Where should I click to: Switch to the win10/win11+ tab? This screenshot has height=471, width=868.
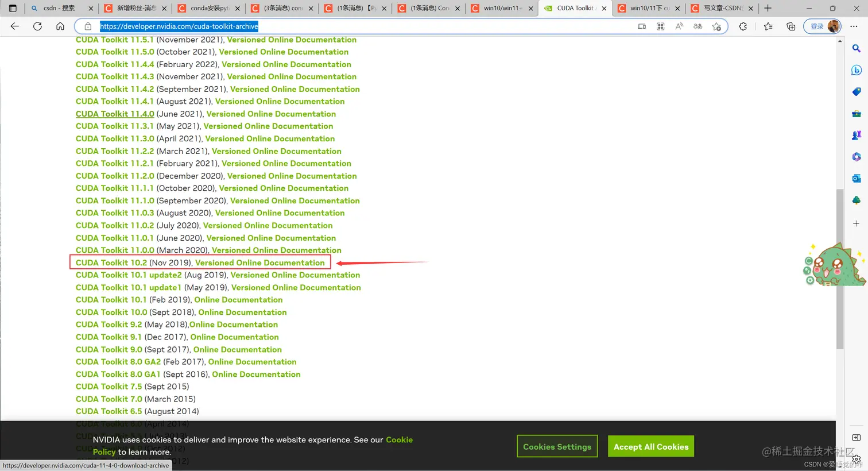(x=501, y=8)
